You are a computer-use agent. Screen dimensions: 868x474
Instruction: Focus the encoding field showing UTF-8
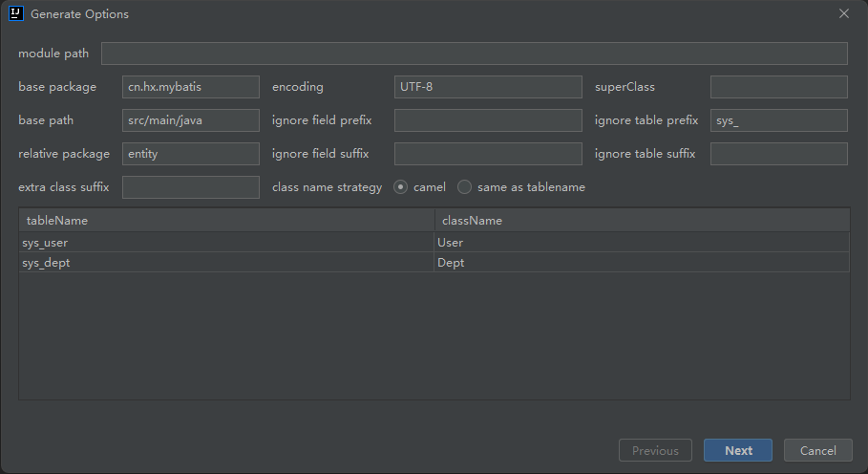coord(488,87)
